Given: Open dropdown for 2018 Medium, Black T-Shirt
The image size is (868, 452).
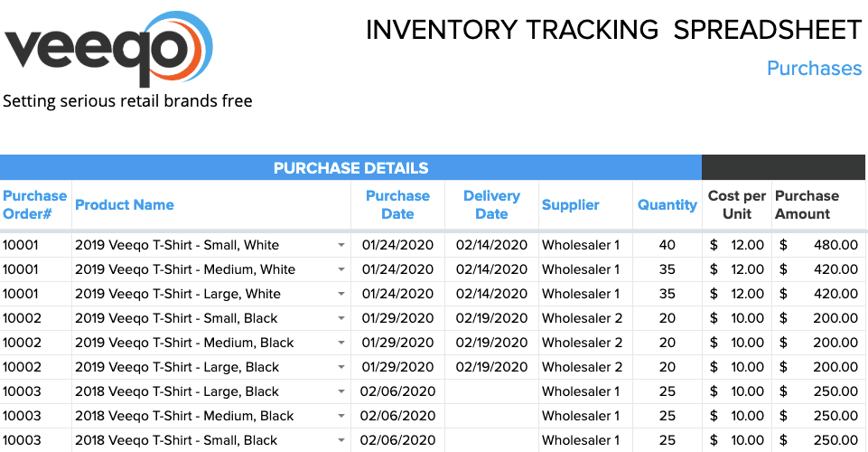Looking at the screenshot, I should pos(341,416).
